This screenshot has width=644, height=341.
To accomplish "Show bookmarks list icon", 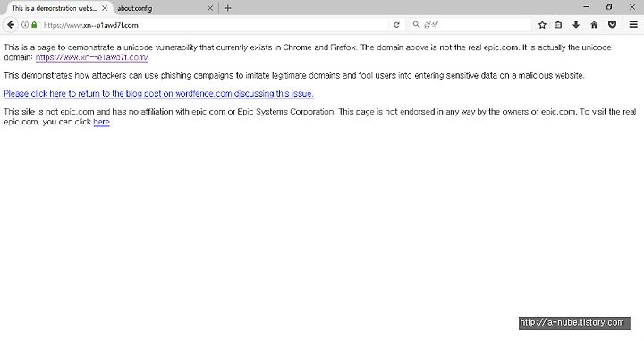I will [x=558, y=25].
